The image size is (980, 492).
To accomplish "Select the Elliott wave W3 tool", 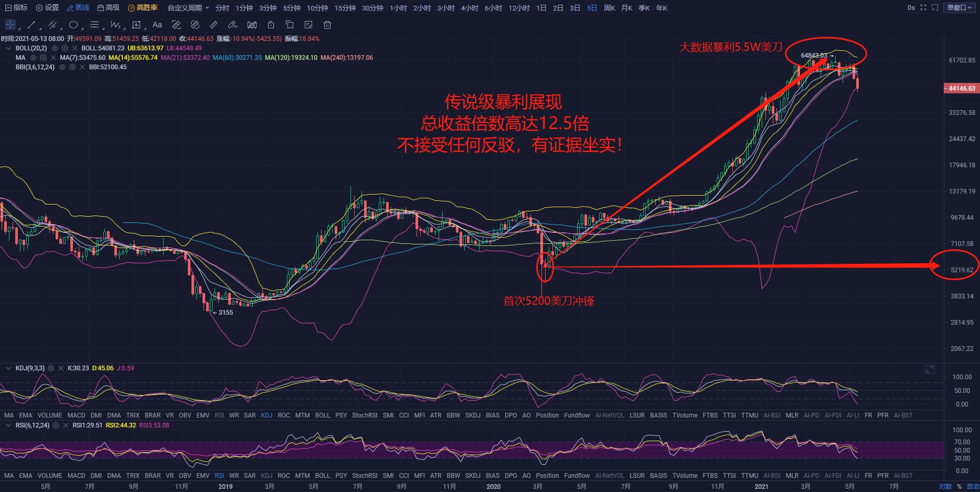I will click(115, 25).
